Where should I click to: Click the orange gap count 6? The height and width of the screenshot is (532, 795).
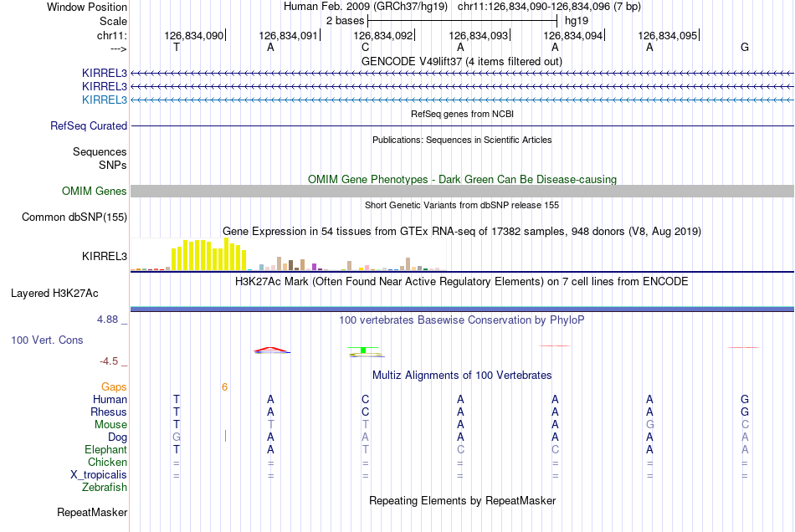pos(224,387)
